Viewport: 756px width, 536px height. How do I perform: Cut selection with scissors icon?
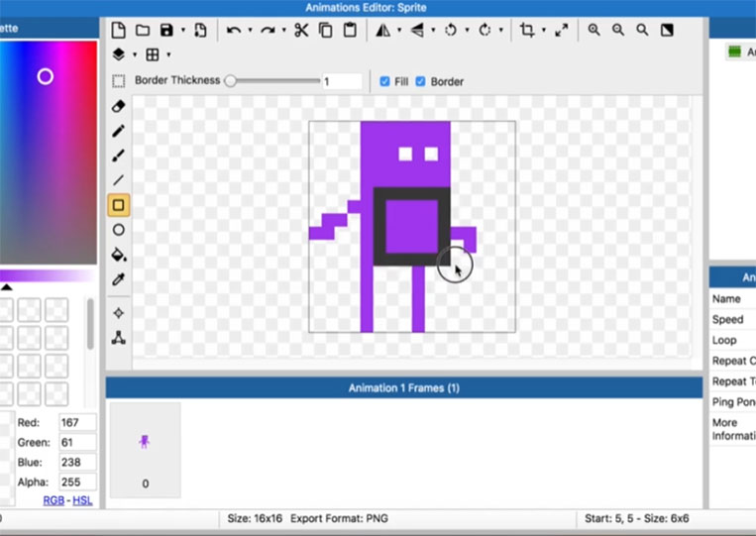[x=301, y=30]
